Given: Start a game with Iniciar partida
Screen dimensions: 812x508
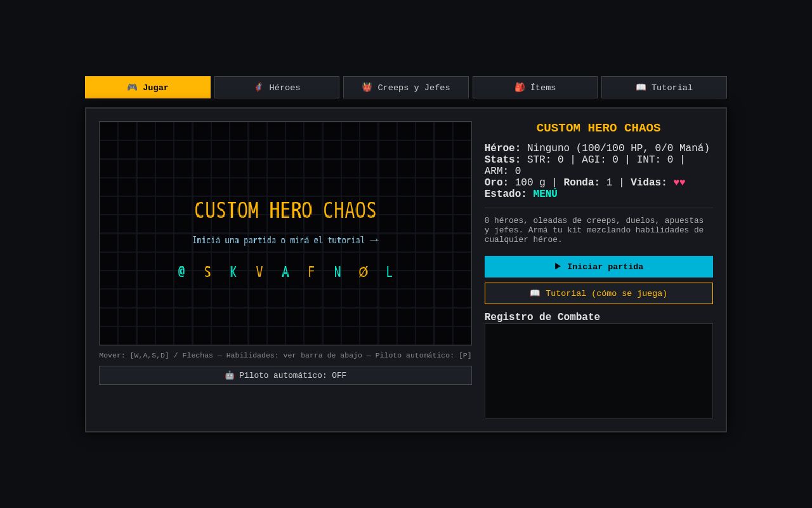Looking at the screenshot, I should click(x=599, y=267).
